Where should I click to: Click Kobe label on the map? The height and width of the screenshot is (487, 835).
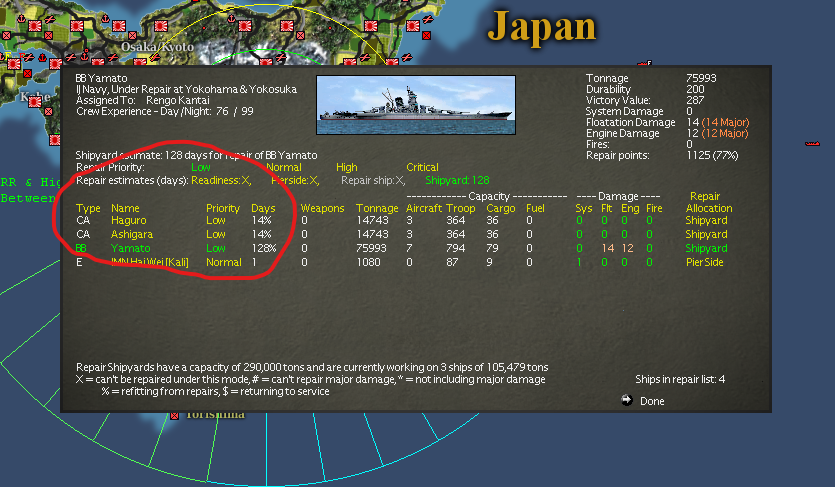(35, 96)
